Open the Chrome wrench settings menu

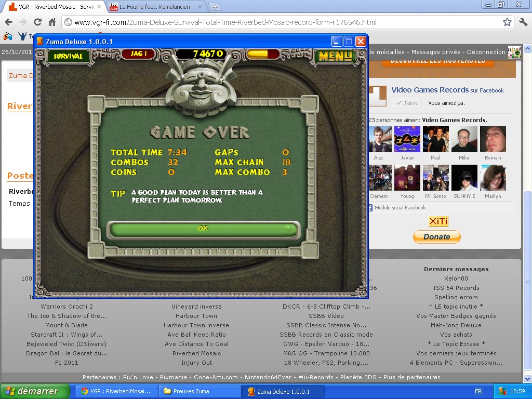click(x=523, y=22)
